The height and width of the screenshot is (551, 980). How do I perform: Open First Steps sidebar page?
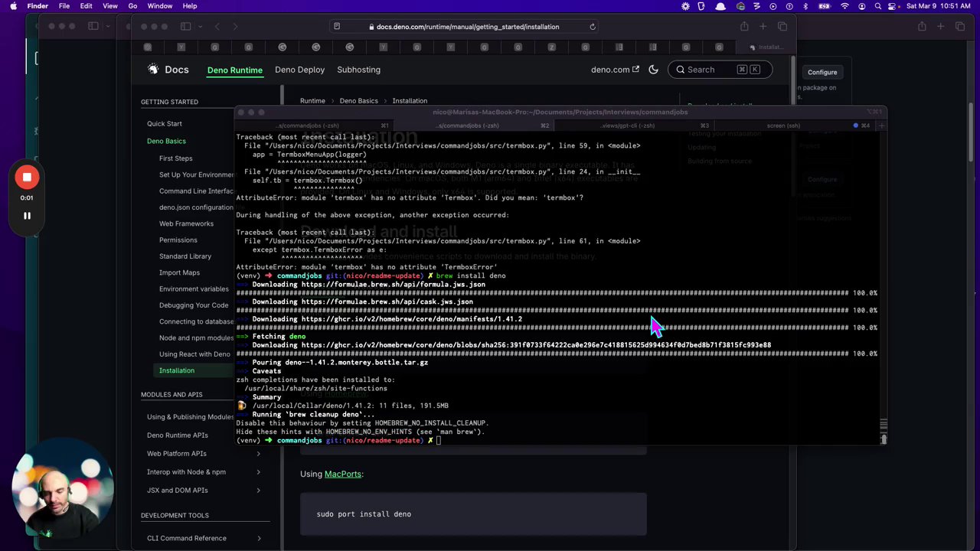(x=176, y=158)
